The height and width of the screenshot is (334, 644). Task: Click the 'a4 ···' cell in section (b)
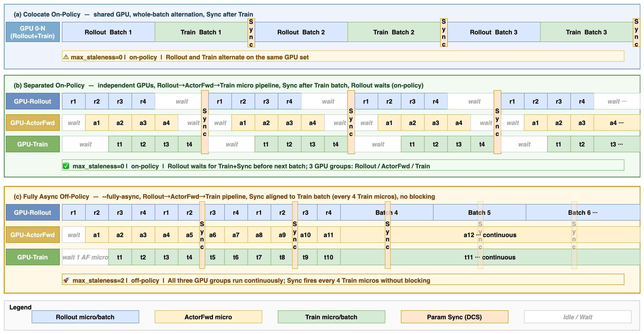[x=617, y=123]
